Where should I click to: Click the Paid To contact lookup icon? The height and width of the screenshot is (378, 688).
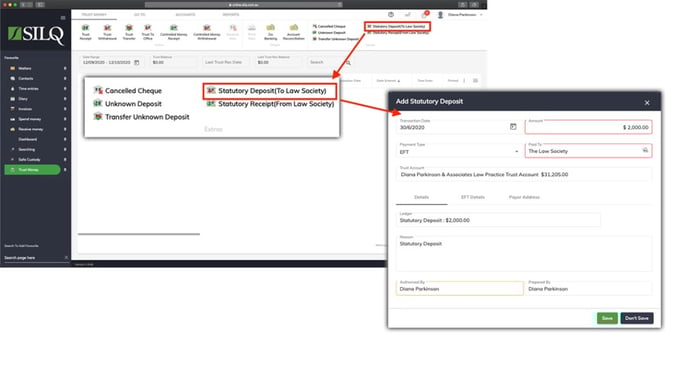point(645,151)
